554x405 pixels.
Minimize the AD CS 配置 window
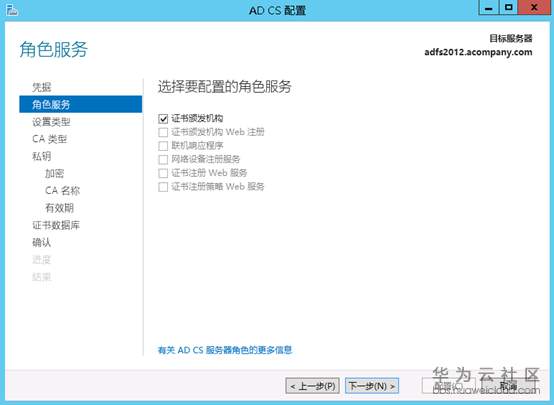pos(489,7)
